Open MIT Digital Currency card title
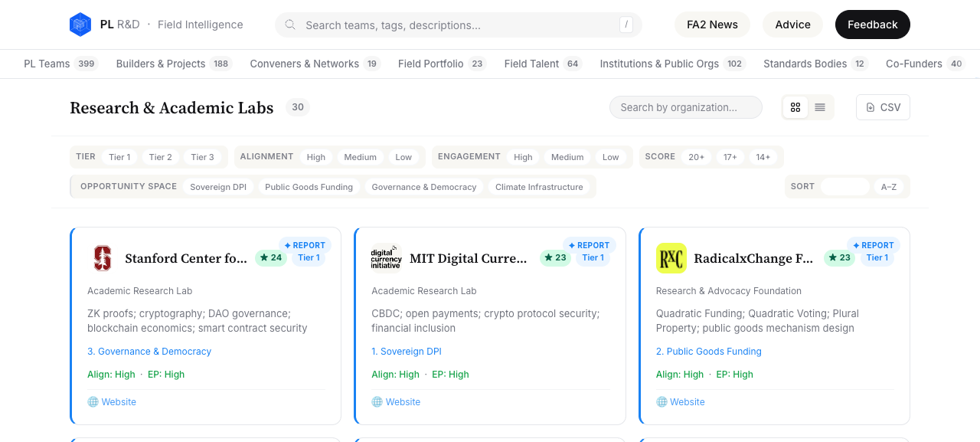 [469, 258]
